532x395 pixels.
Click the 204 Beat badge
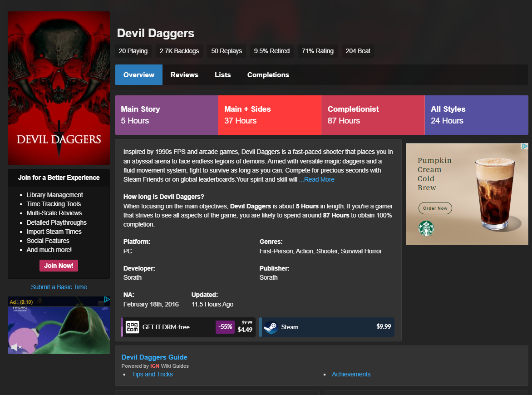(358, 51)
